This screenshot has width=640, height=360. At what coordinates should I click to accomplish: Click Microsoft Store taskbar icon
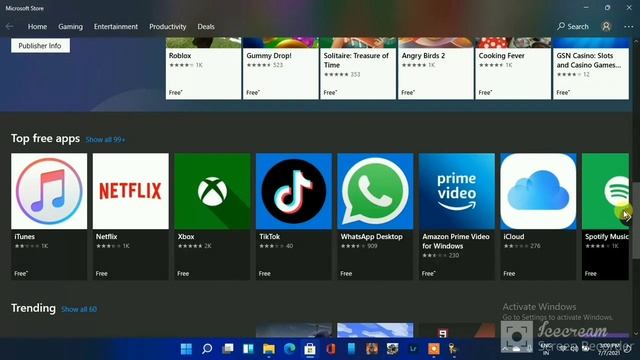coord(310,349)
